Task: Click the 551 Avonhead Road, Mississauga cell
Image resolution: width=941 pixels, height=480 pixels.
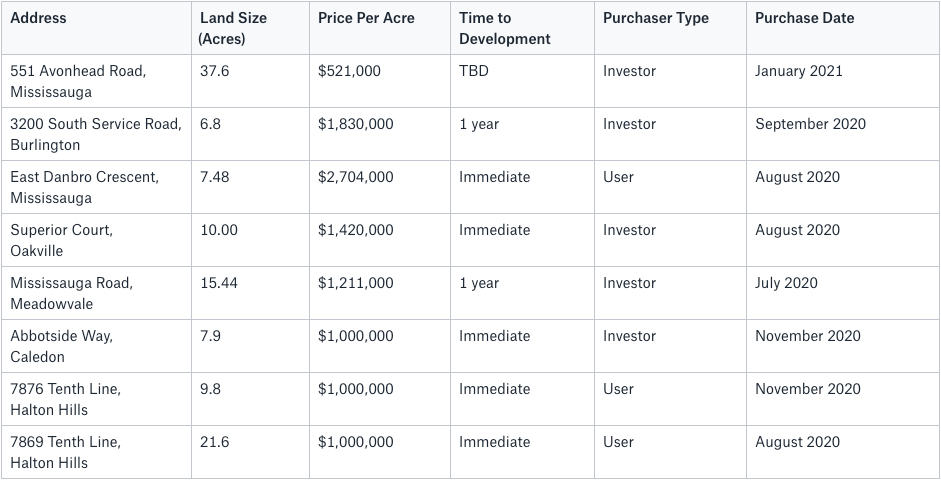Action: [96, 81]
